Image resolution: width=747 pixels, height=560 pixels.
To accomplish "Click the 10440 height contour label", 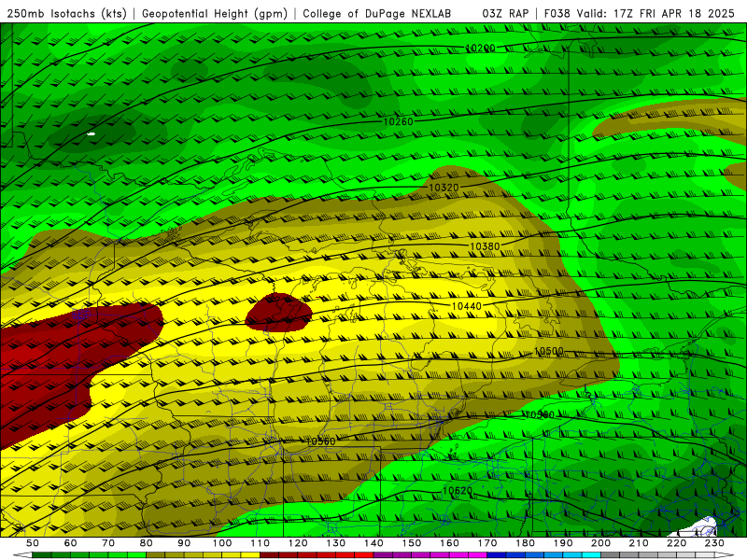I will (466, 306).
